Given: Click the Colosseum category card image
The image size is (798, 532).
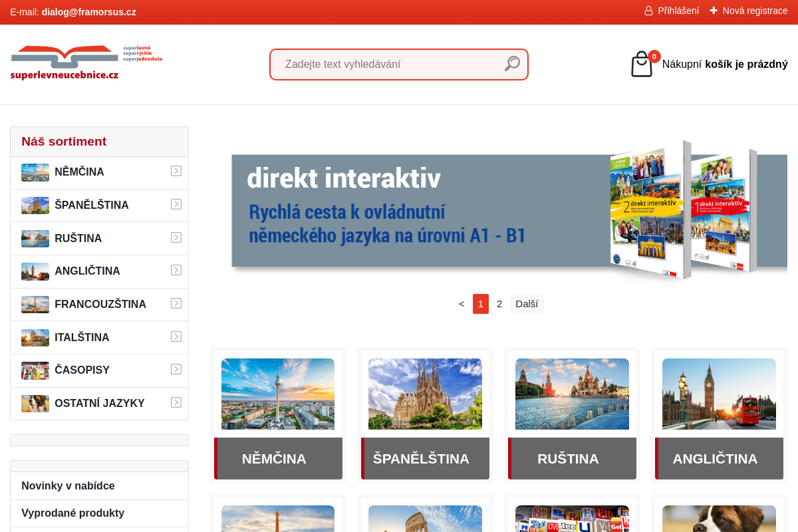Looking at the screenshot, I should (425, 519).
